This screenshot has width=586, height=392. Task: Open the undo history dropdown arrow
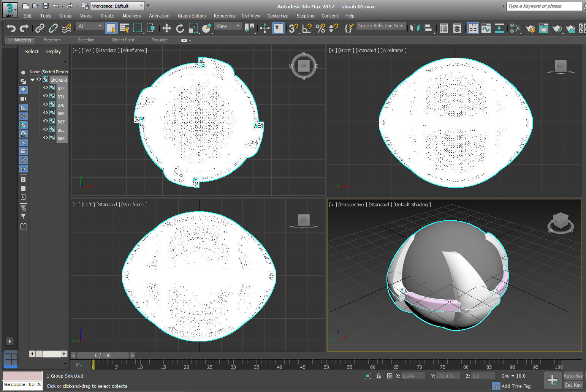pos(62,6)
